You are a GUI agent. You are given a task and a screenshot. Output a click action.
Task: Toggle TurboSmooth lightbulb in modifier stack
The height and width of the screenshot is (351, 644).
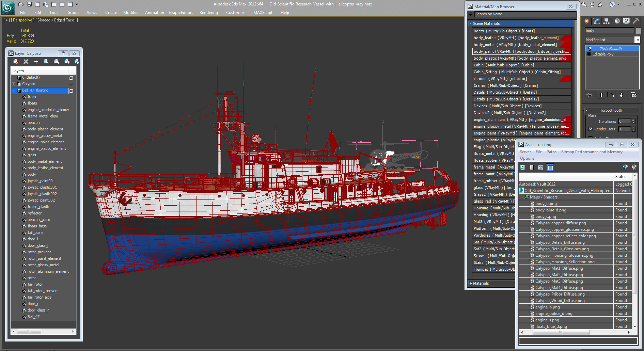tap(590, 49)
